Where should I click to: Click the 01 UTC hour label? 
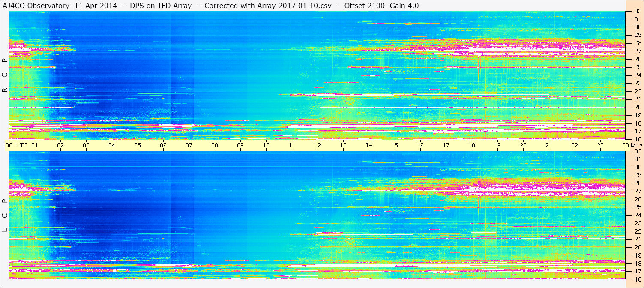coord(35,145)
